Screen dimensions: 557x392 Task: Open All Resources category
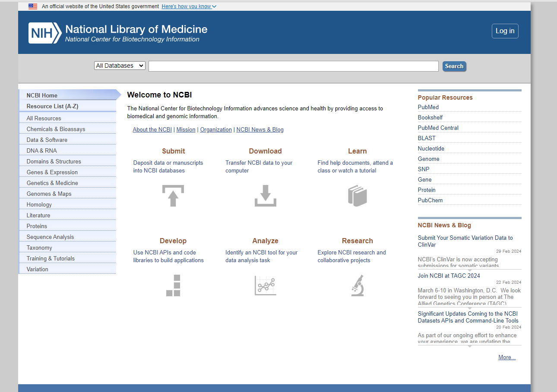coord(68,118)
